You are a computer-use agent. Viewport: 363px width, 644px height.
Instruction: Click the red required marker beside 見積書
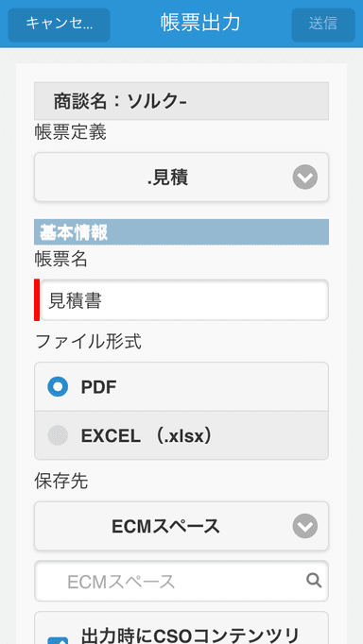click(x=37, y=300)
